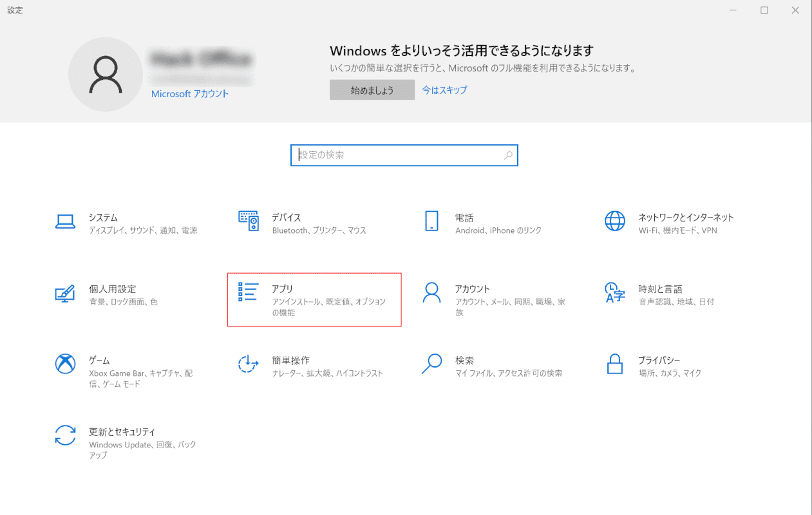This screenshot has height=515, width=812.
Task: Open the Gaming Xbox icon
Action: click(65, 364)
